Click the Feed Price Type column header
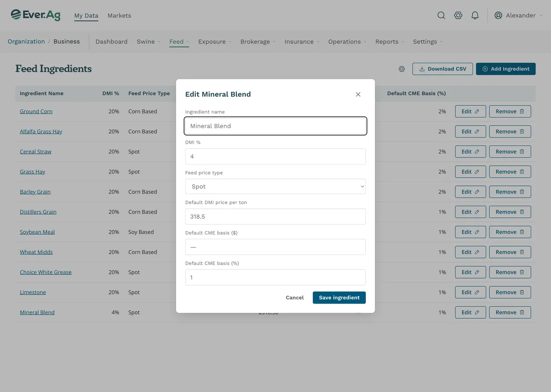This screenshot has width=551, height=392. click(x=149, y=93)
